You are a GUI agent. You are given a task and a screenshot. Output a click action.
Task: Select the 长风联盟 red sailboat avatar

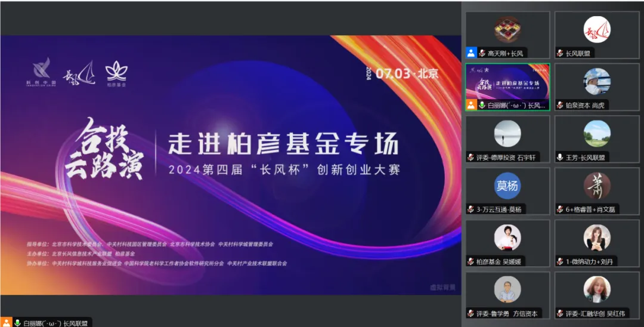point(597,30)
